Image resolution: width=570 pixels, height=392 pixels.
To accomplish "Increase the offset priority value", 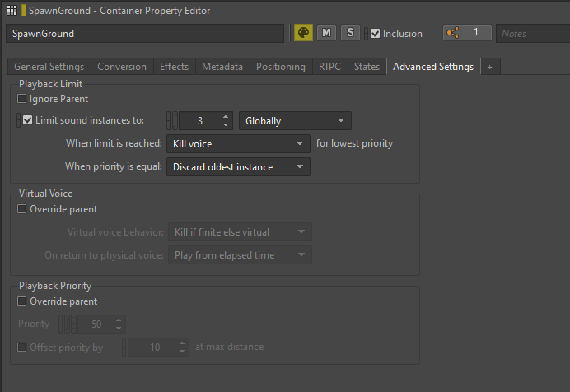I will coord(182,343).
